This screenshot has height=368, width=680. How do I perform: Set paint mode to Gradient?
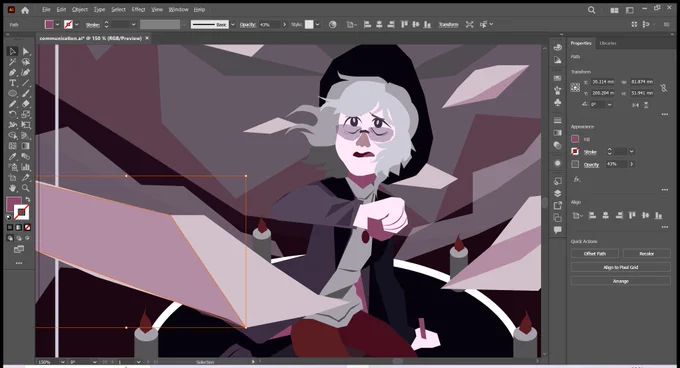coord(19,227)
